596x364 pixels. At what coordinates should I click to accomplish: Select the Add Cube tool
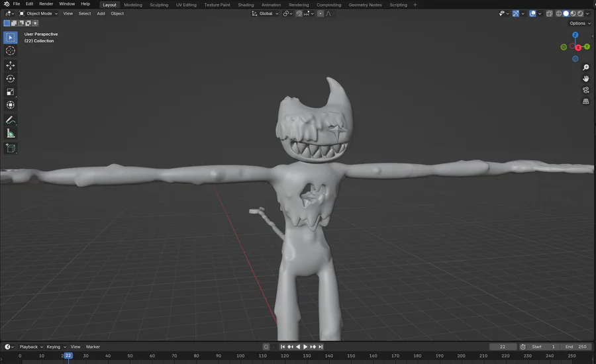[11, 148]
